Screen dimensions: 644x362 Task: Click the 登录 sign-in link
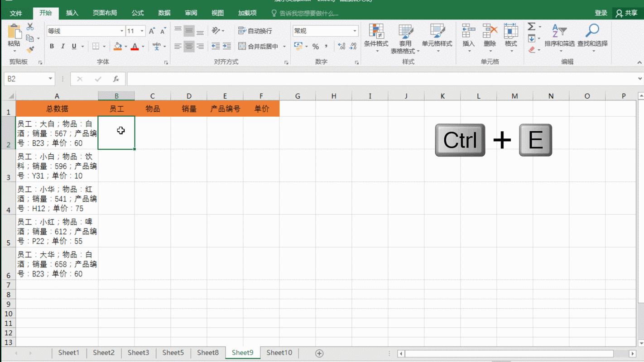click(x=601, y=13)
